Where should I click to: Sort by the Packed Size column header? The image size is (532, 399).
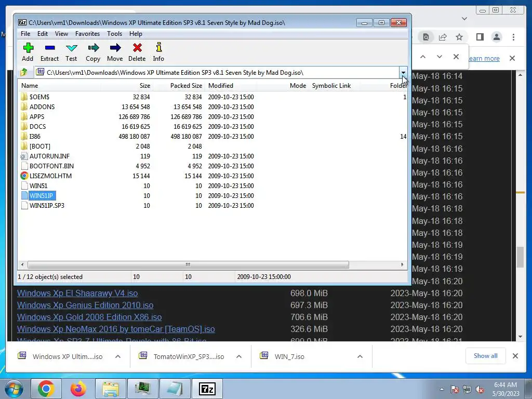coord(179,86)
